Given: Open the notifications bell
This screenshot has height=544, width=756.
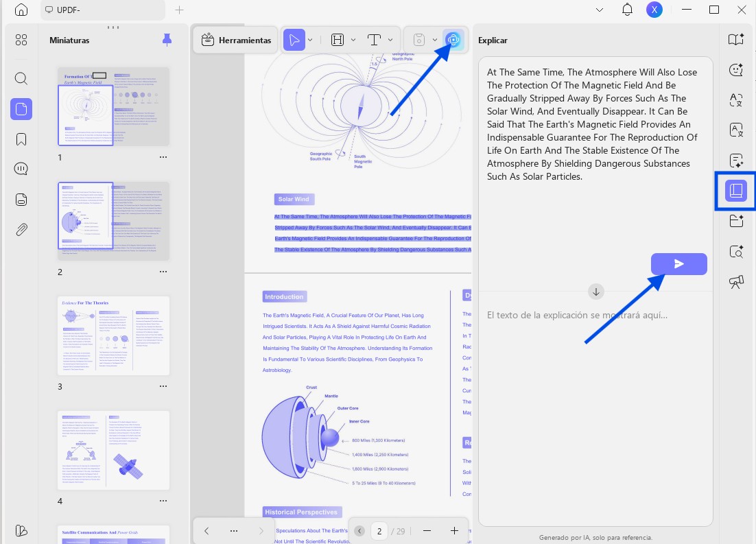Looking at the screenshot, I should click(627, 10).
